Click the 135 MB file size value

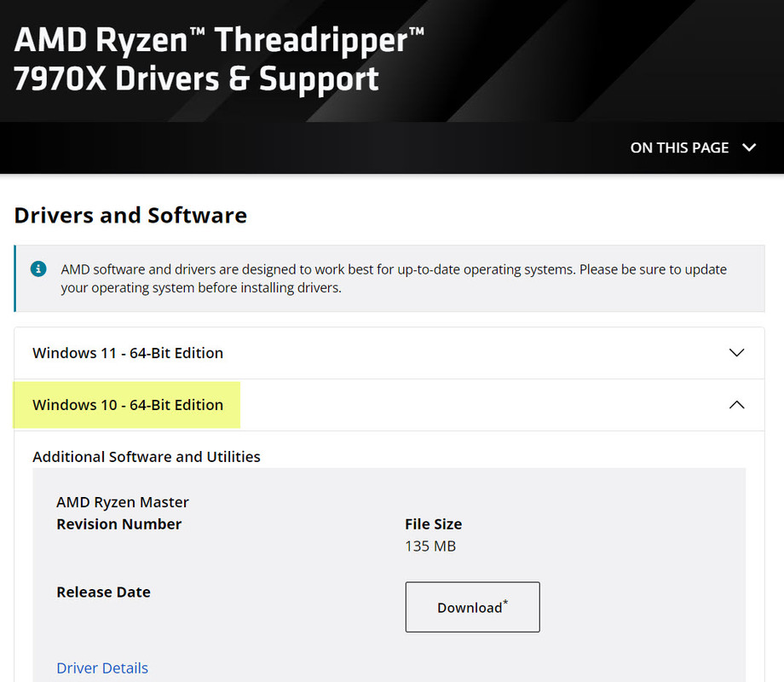click(x=430, y=546)
